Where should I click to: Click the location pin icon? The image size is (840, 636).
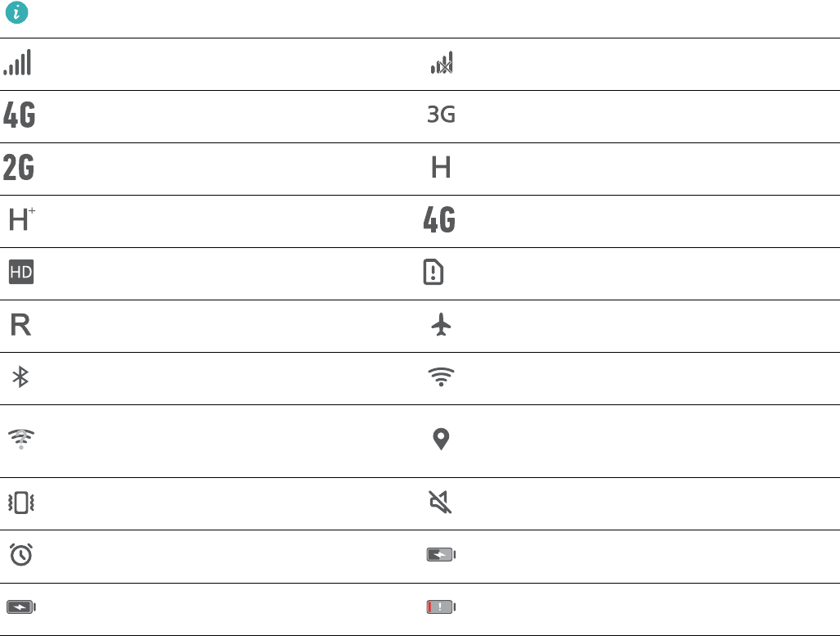[441, 440]
